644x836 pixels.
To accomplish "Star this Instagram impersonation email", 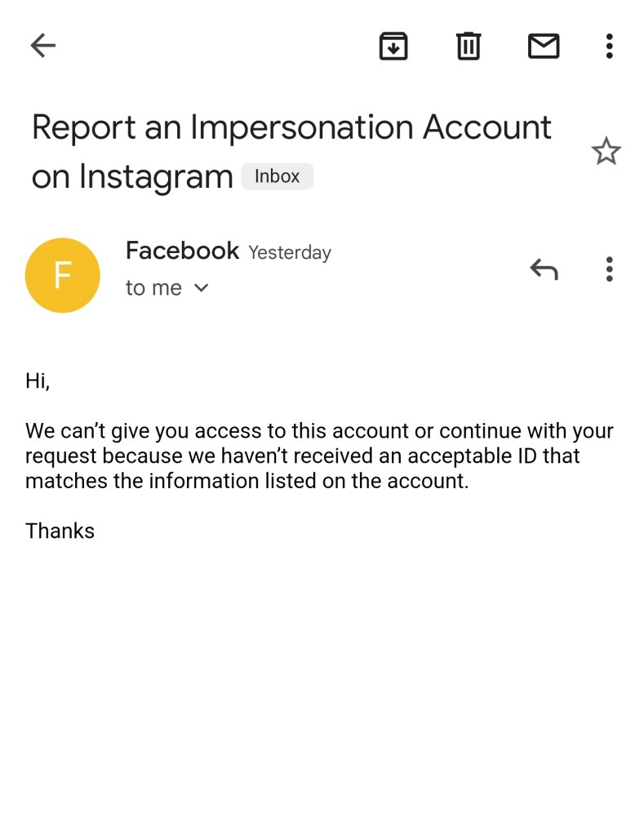I will click(x=606, y=152).
